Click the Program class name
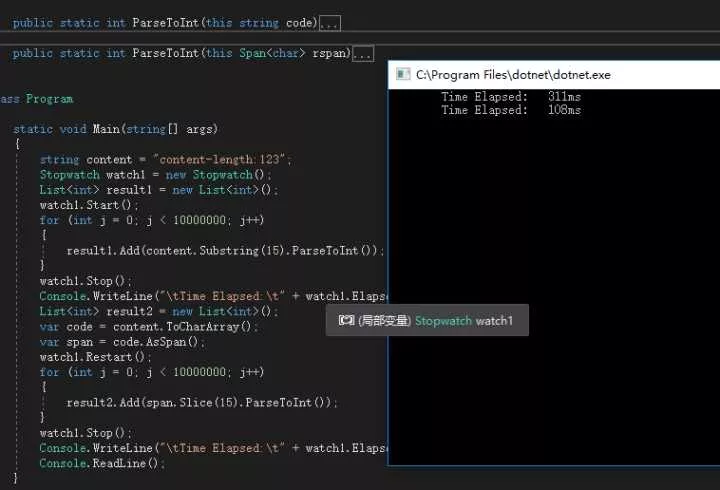The width and height of the screenshot is (720, 490). 50,99
